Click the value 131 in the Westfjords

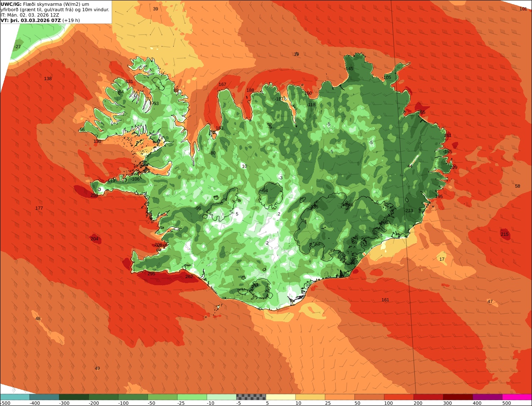pyautogui.click(x=129, y=81)
